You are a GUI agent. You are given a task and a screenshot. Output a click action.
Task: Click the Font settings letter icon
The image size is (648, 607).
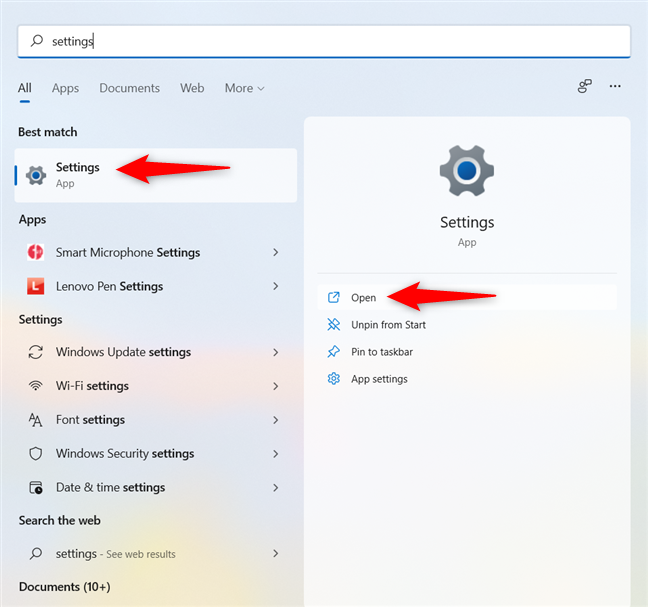(36, 420)
